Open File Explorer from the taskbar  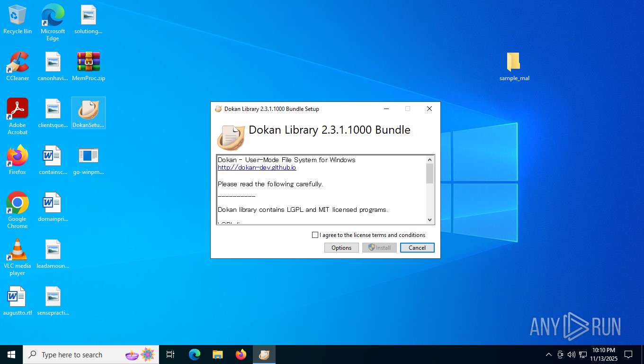tap(217, 355)
